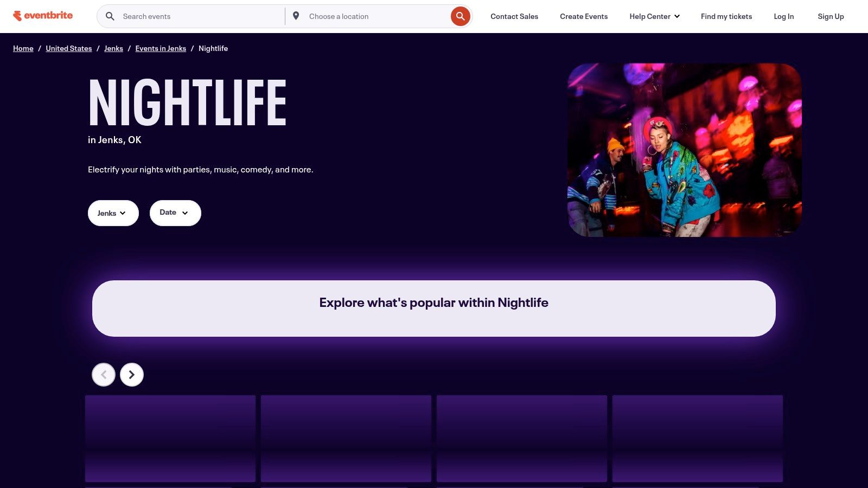The height and width of the screenshot is (488, 868).
Task: Open Create Events
Action: [x=583, y=16]
